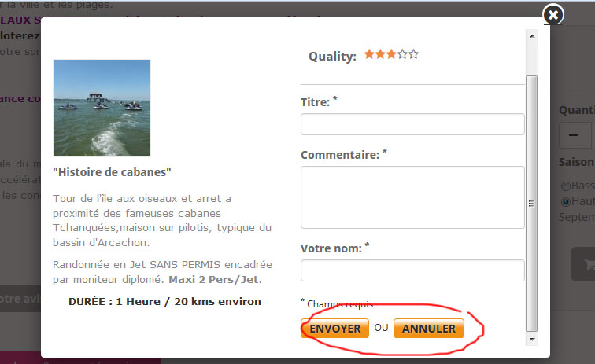The width and height of the screenshot is (595, 364).
Task: Click the cart icon button behind popup
Action: (x=584, y=264)
